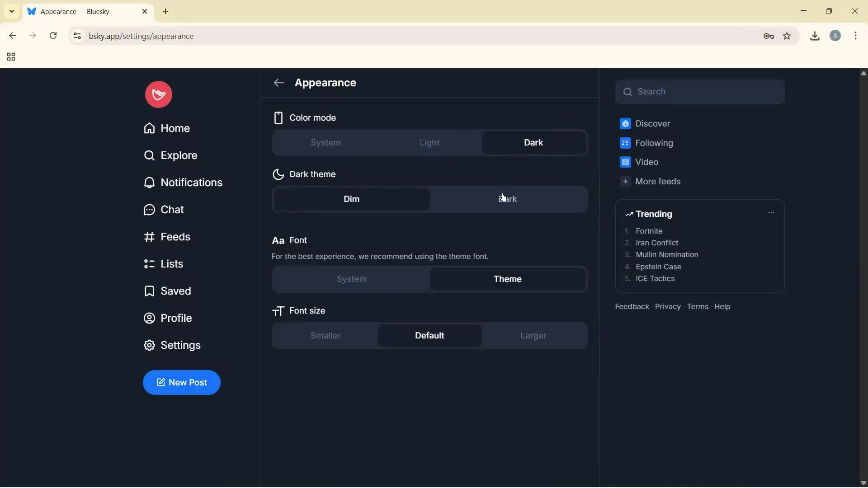Open Saved posts bookmark icon

(148, 291)
